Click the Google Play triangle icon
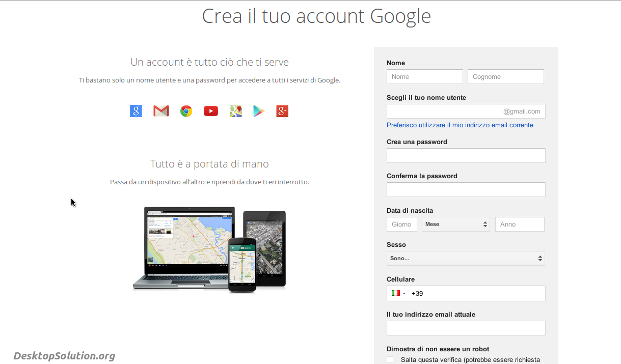 259,111
